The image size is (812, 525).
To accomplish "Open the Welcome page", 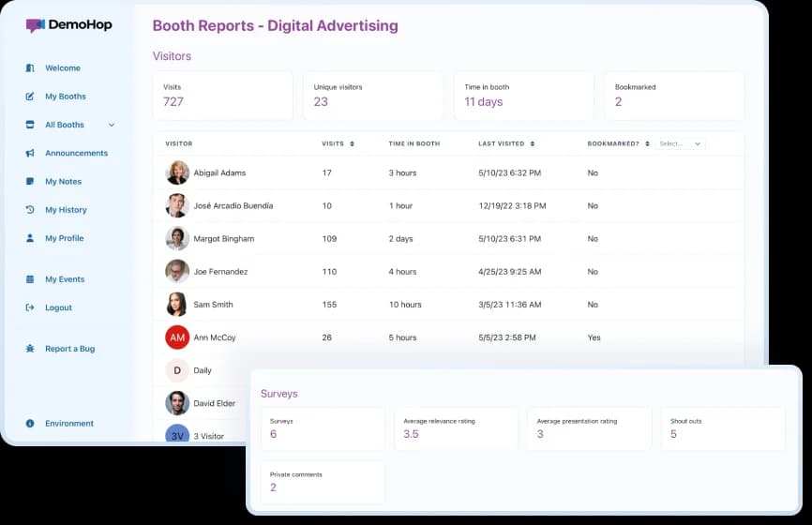I will (x=63, y=67).
